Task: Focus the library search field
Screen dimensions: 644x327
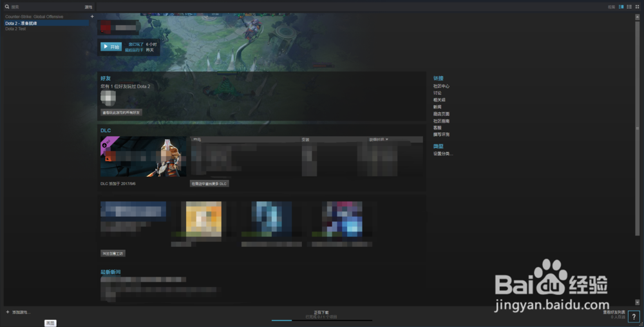Action: 46,7
